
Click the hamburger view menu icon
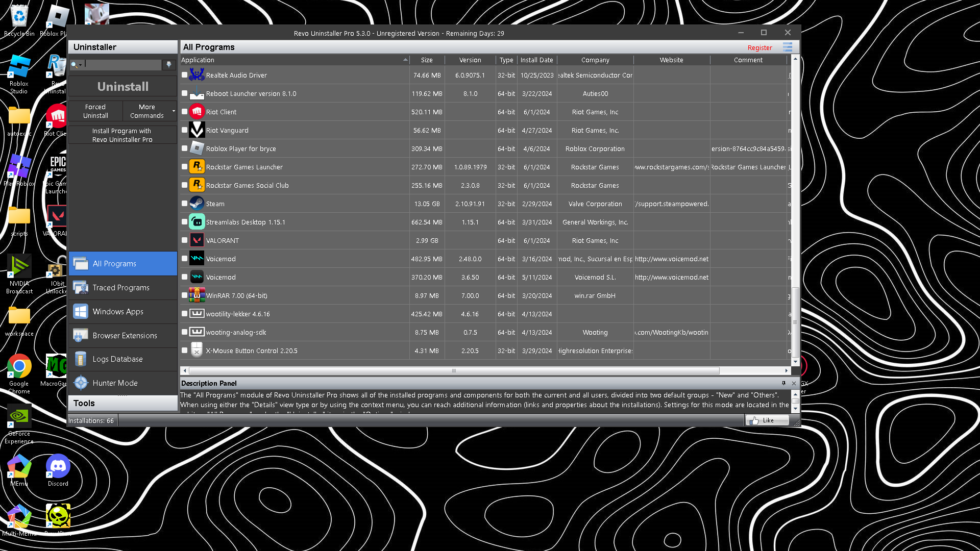pos(788,47)
